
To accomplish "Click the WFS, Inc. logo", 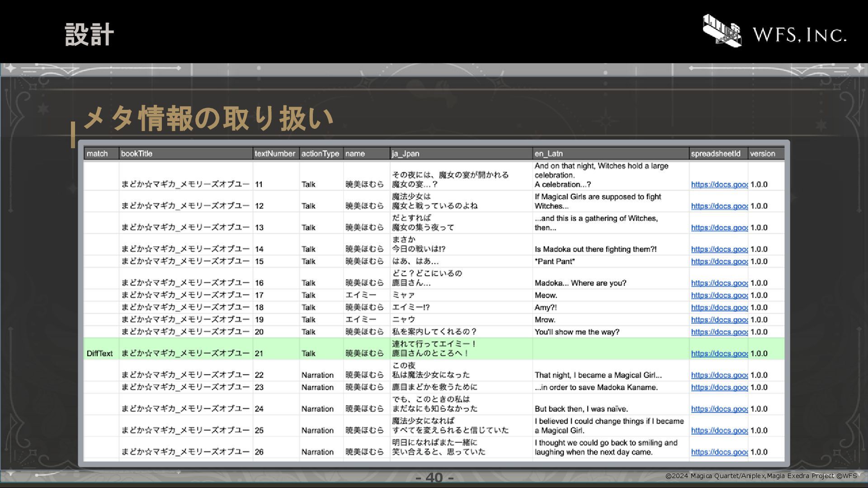I will (x=774, y=31).
